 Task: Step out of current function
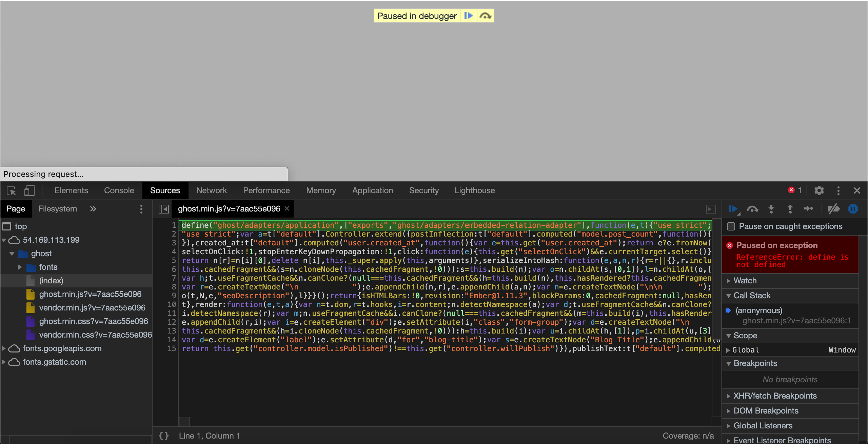(x=790, y=209)
